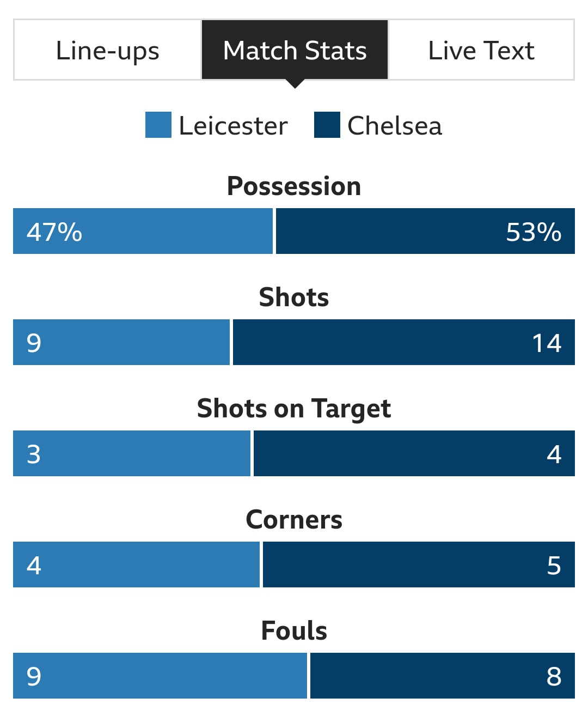The image size is (588, 710).
Task: Select the Match Stats tab
Action: click(x=295, y=50)
